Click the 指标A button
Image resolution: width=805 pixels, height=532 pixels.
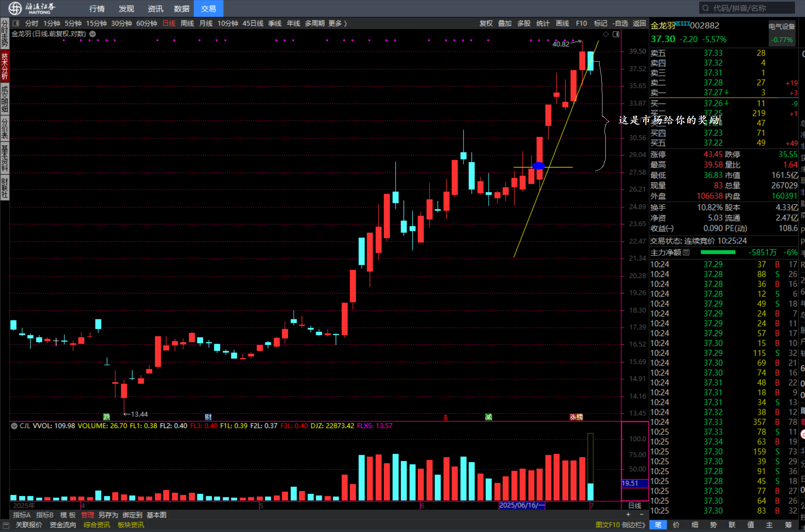tap(22, 515)
